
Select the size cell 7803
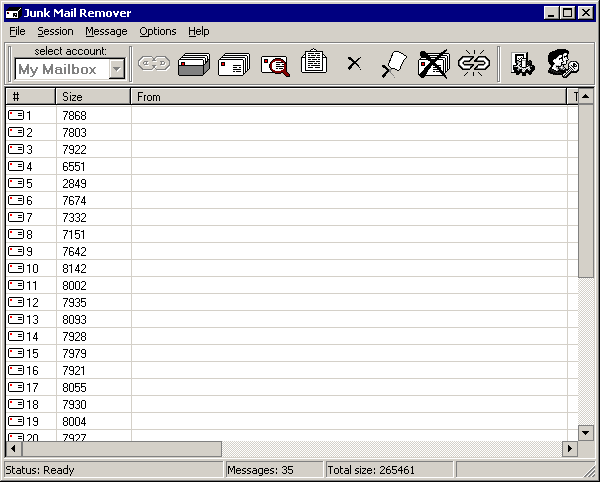pos(74,132)
